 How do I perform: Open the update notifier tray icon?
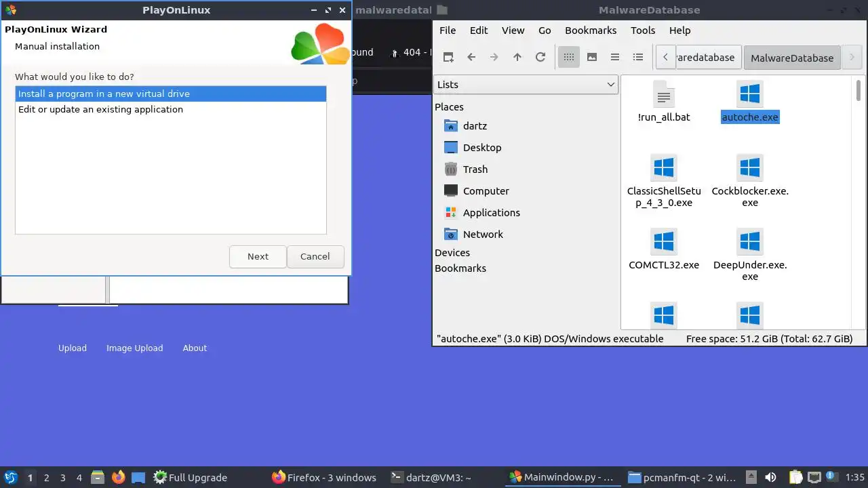tap(832, 477)
